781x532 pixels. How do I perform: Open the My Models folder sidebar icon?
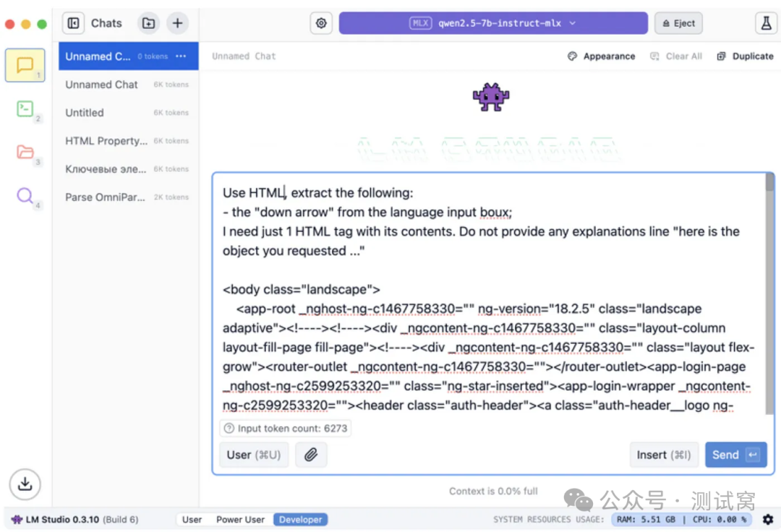point(25,152)
